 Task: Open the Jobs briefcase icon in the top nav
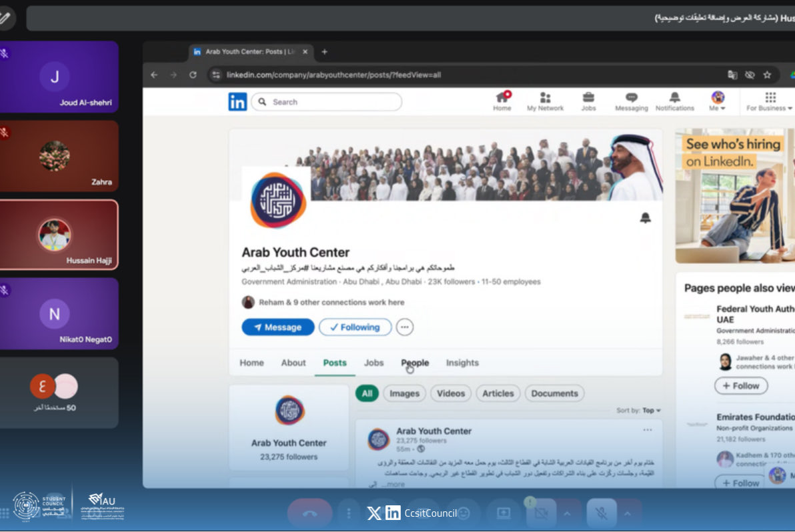pos(588,101)
